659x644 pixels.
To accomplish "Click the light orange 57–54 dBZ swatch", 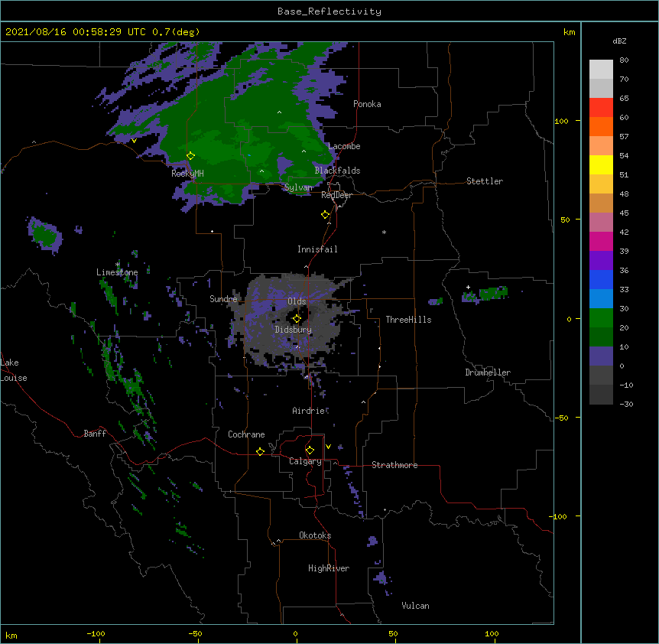I will [601, 146].
